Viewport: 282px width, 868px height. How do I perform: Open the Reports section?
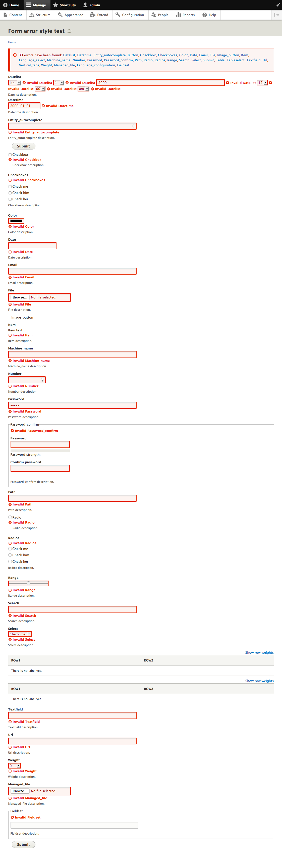coord(186,15)
